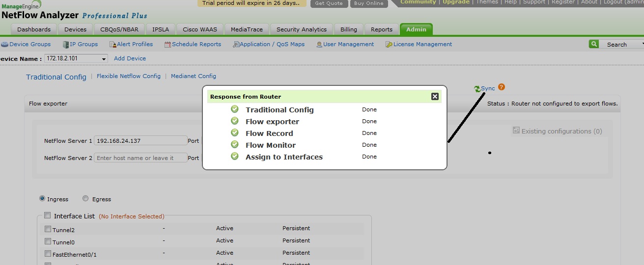Open the Device Groups icon

[4, 44]
